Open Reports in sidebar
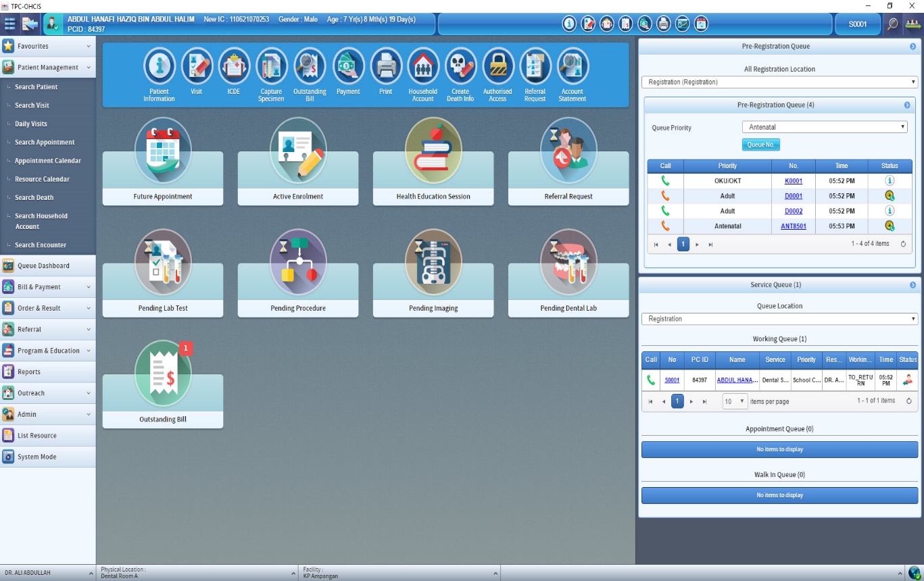The width and height of the screenshot is (924, 581). [x=47, y=372]
